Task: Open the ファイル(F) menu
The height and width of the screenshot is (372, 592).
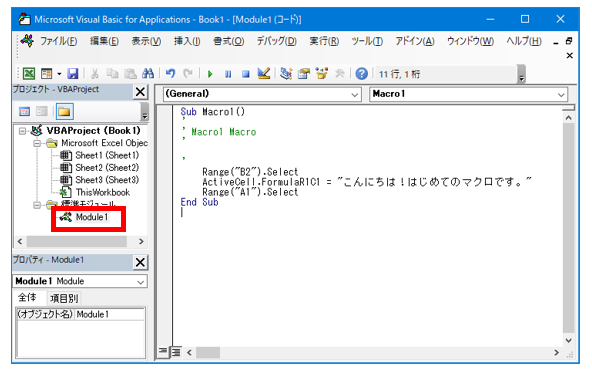Action: click(59, 41)
